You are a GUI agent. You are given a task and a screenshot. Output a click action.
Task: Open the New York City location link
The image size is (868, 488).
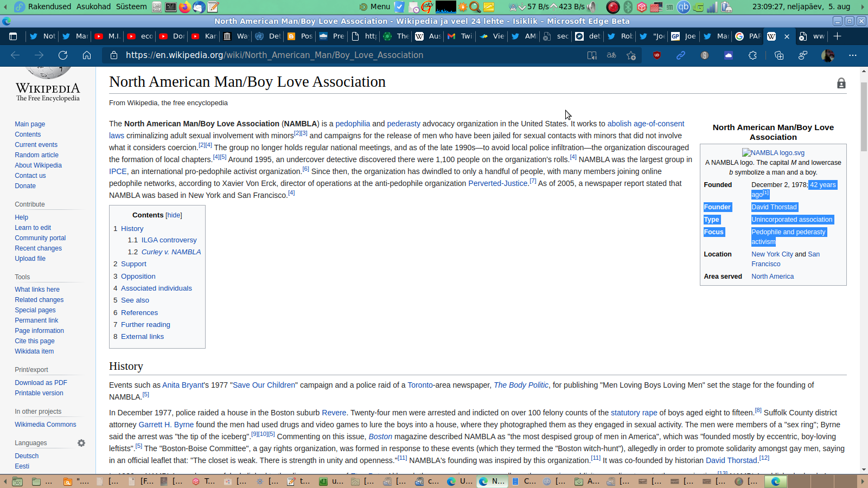[x=772, y=254]
